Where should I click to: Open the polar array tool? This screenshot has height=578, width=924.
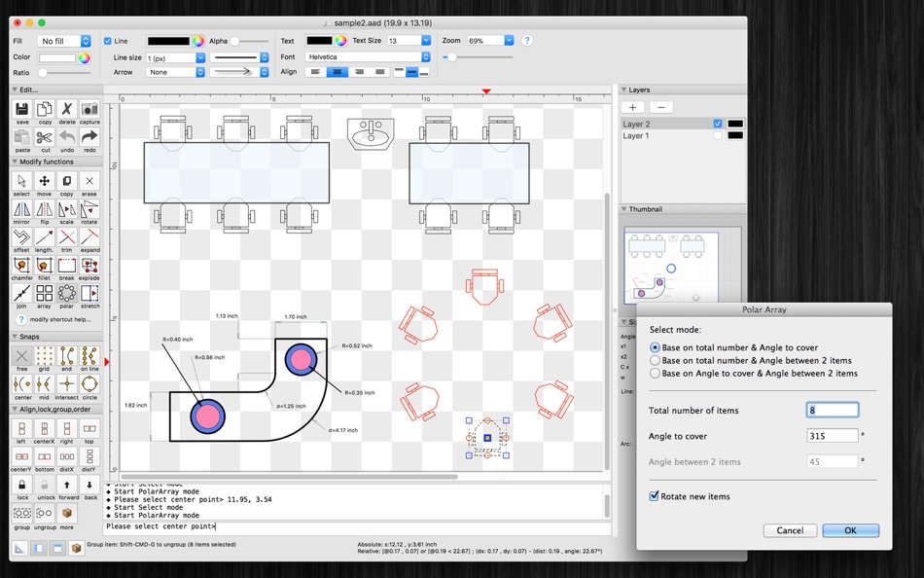click(x=66, y=293)
